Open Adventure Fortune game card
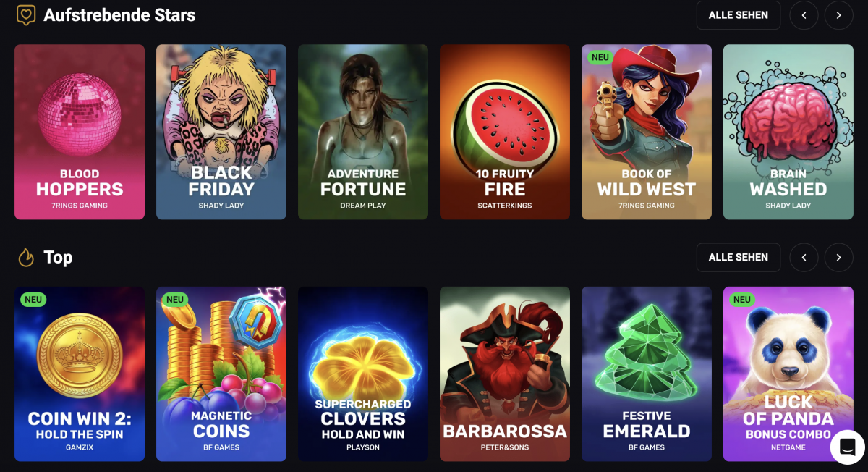Viewport: 868px width, 472px height. (363, 132)
